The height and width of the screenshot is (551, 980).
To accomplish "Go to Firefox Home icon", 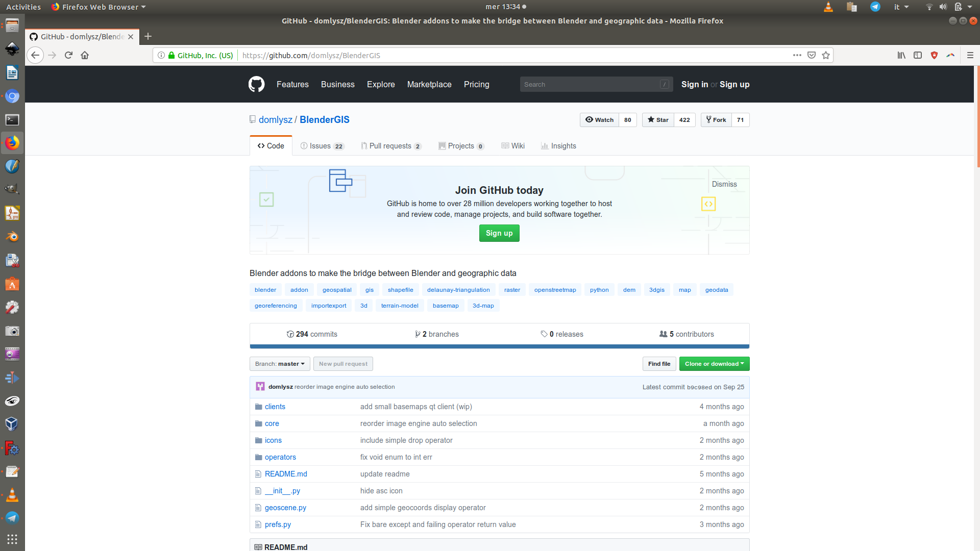I will 85,55.
